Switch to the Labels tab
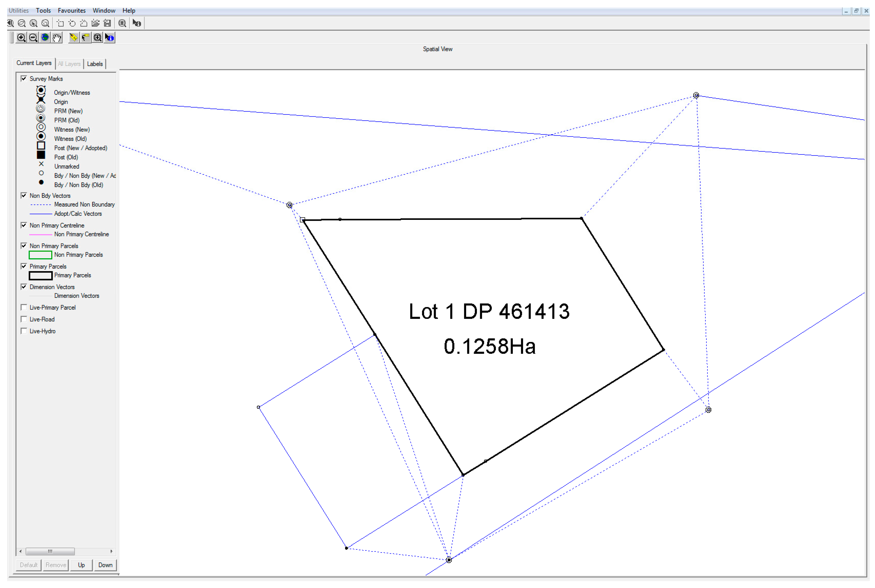The height and width of the screenshot is (588, 875). pyautogui.click(x=95, y=64)
